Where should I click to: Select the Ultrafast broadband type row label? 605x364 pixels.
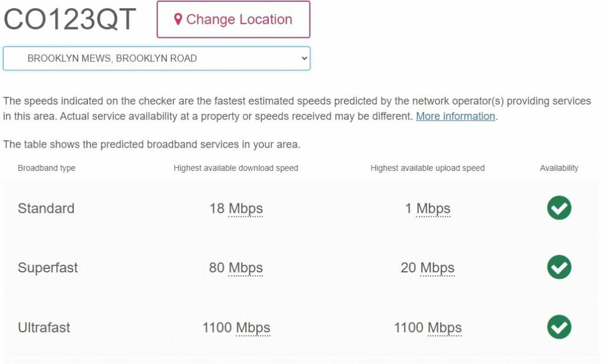[44, 327]
